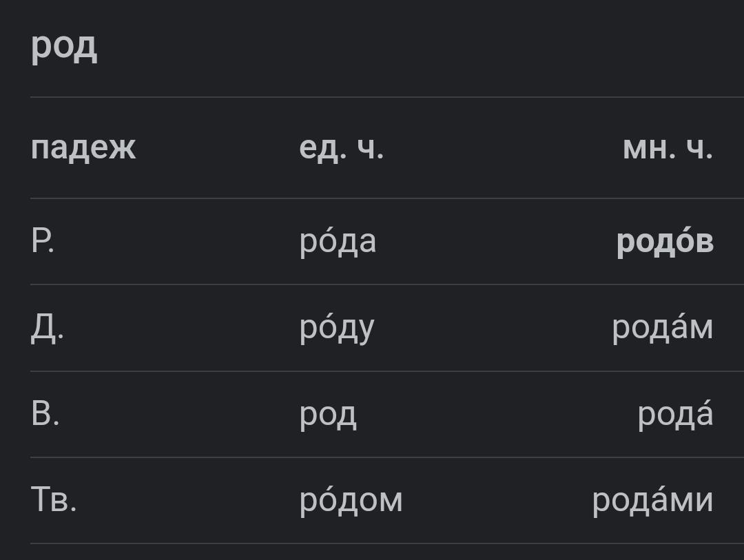The height and width of the screenshot is (560, 744).
Task: Click the plural form "рода́"
Action: [x=675, y=415]
